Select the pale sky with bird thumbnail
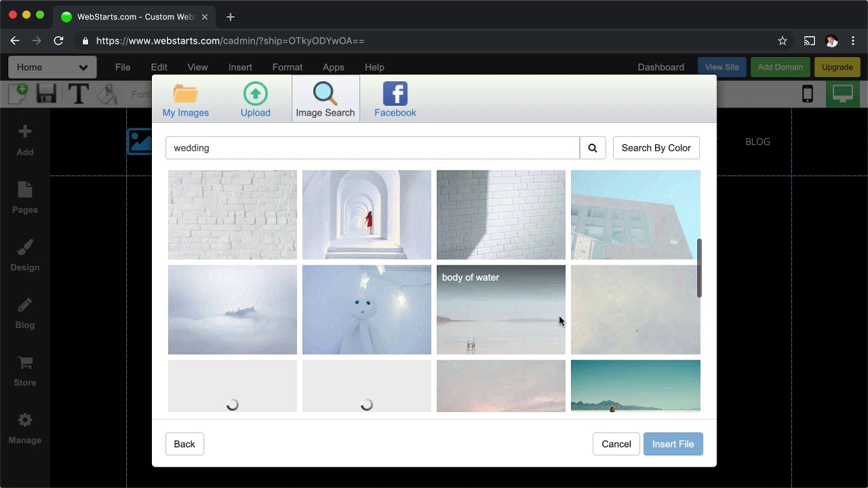The image size is (868, 488). 635,310
